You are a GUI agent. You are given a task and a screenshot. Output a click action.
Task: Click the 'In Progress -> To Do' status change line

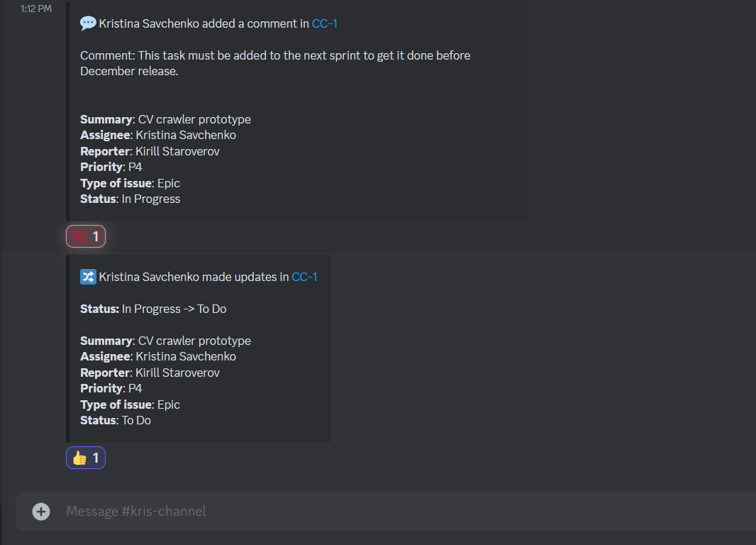(x=153, y=309)
